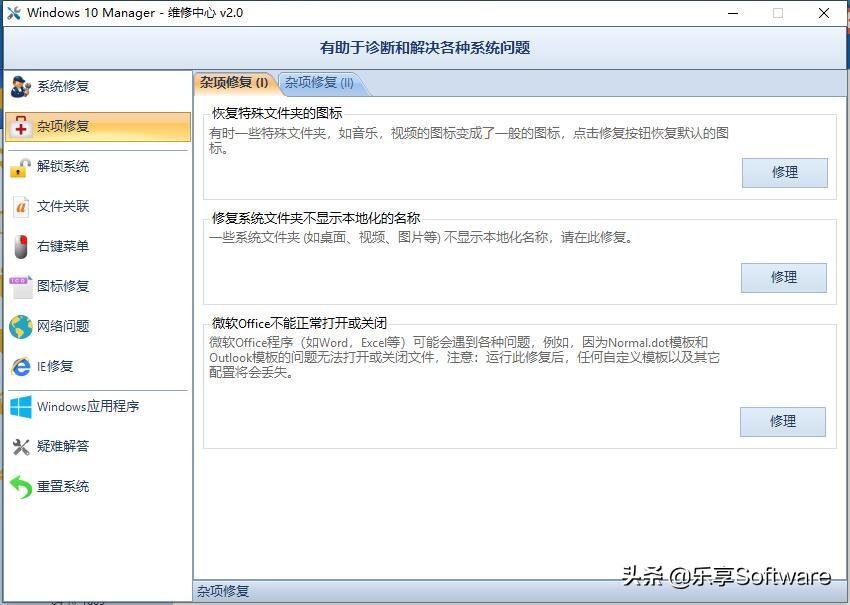The image size is (850, 605).
Task: Click description text about 音乐, 视频 icons
Action: 469,140
